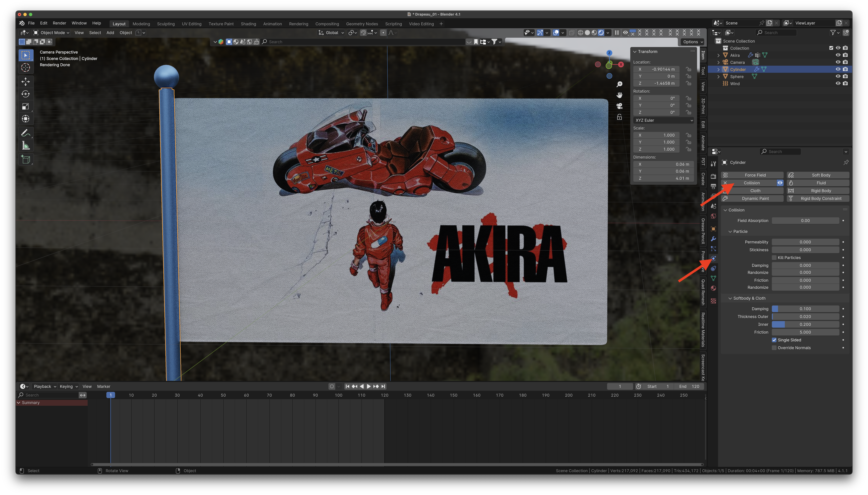The height and width of the screenshot is (495, 868).
Task: Select the Annotate tool
Action: [25, 133]
